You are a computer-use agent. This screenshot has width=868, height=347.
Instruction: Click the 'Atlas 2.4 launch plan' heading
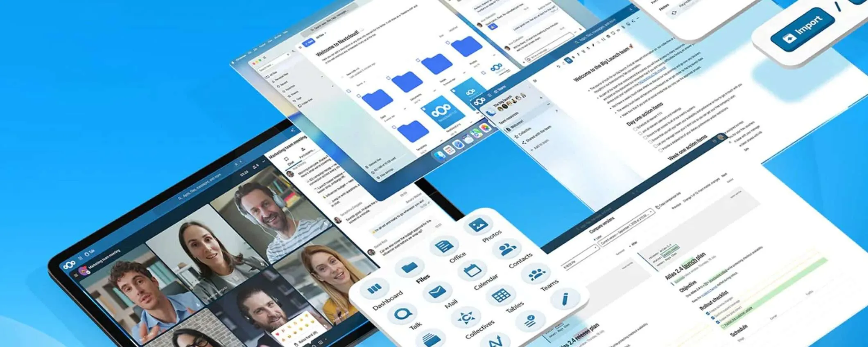click(x=686, y=266)
